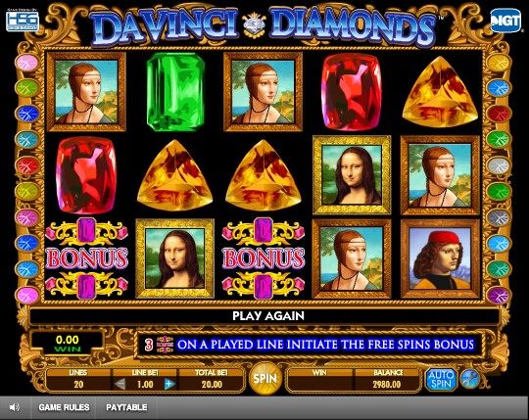The width and height of the screenshot is (529, 420).
Task: Select the Mona Lisa portrait on bottom row
Action: click(x=174, y=258)
